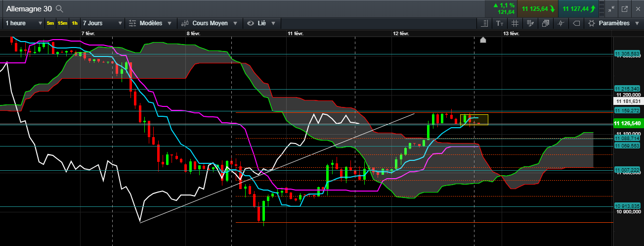644x246 pixels.
Task: Select the 15m interval shortcut
Action: point(62,23)
